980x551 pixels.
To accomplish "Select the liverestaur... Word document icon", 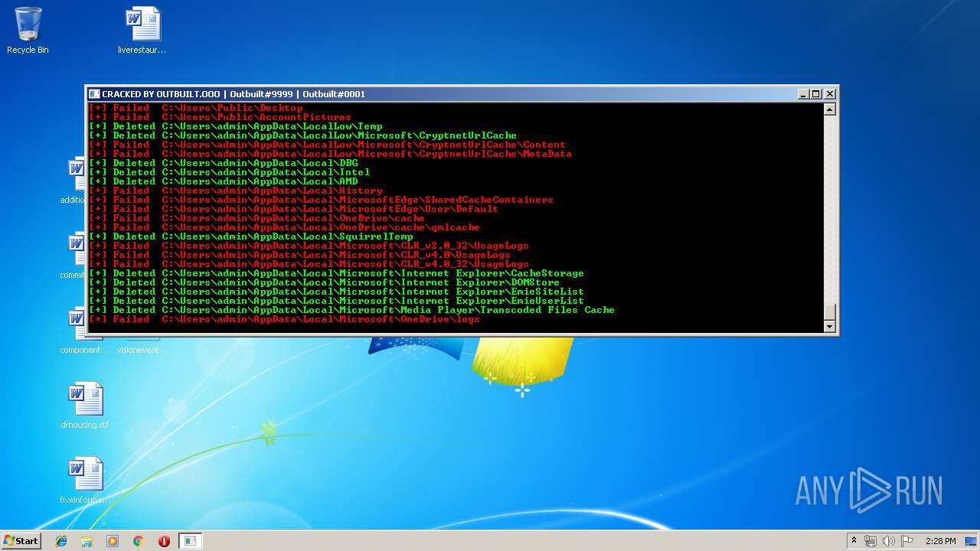I will coord(143,31).
